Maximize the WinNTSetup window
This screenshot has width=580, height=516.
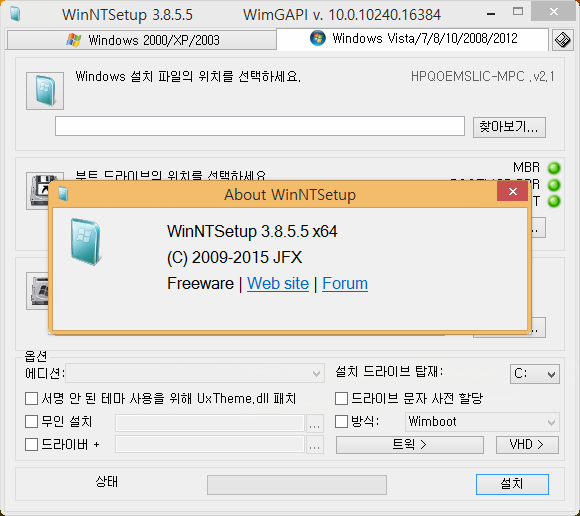(x=518, y=12)
